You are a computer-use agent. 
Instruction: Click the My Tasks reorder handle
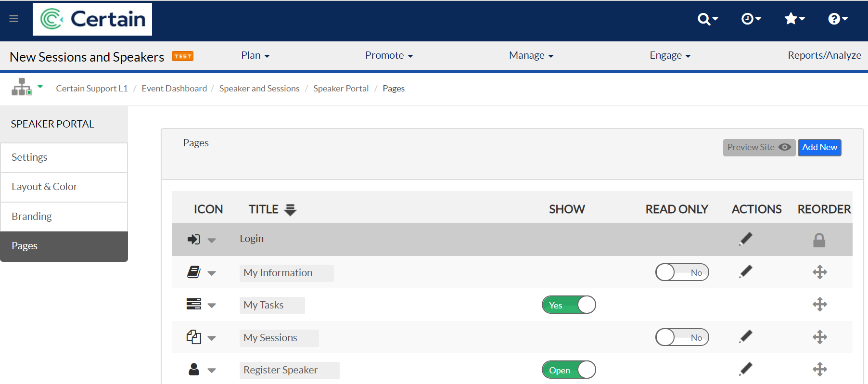coord(820,304)
